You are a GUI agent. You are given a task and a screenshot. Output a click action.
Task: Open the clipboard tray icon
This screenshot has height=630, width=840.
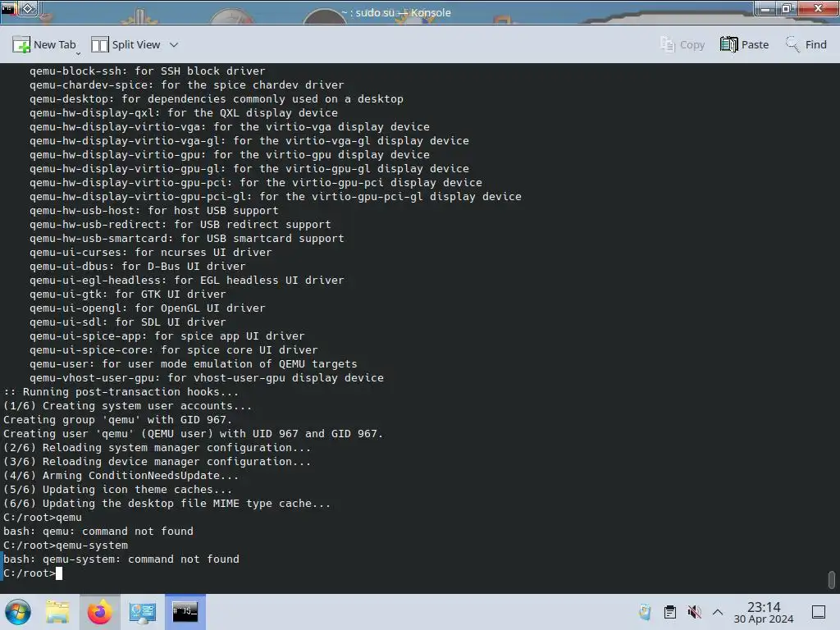click(x=669, y=612)
